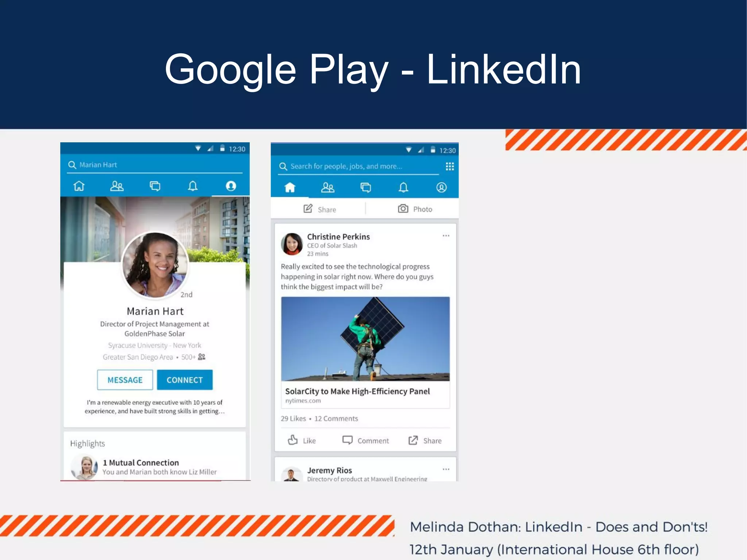Open Christine Perkins's avatar

tap(292, 244)
